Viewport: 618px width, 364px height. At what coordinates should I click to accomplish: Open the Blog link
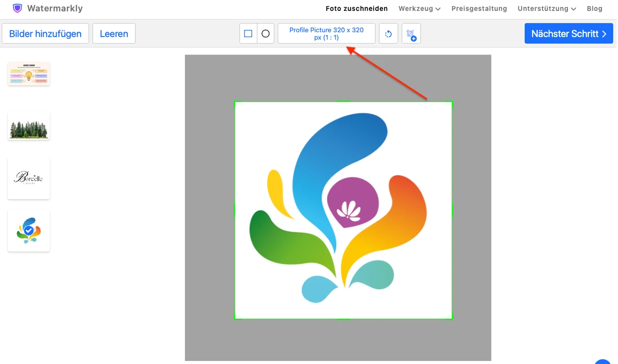pos(595,9)
